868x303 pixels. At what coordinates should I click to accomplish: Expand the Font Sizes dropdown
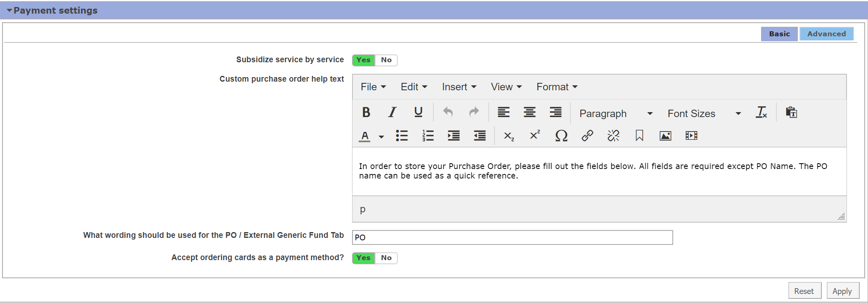(704, 113)
